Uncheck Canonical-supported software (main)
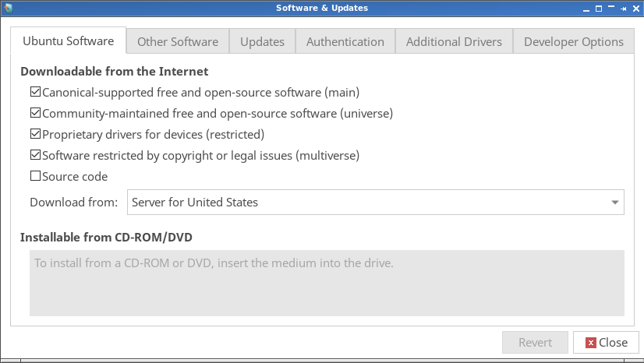This screenshot has width=644, height=363. 35,91
